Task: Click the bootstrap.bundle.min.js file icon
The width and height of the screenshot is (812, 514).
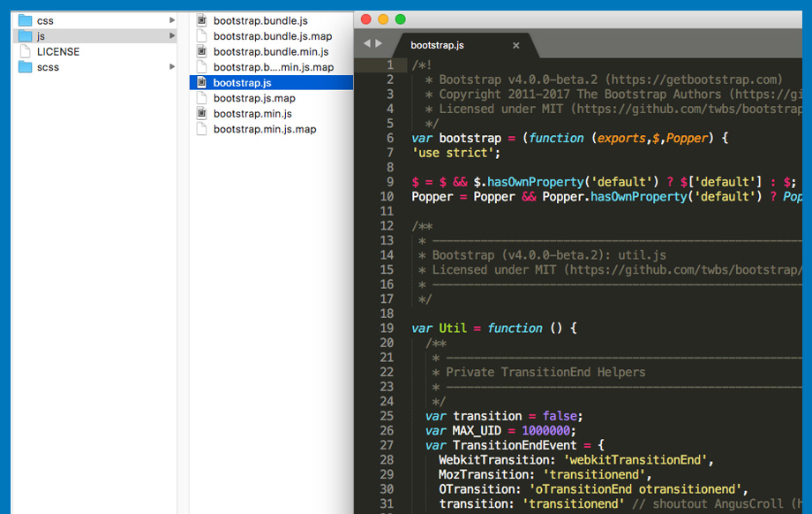Action: (202, 51)
